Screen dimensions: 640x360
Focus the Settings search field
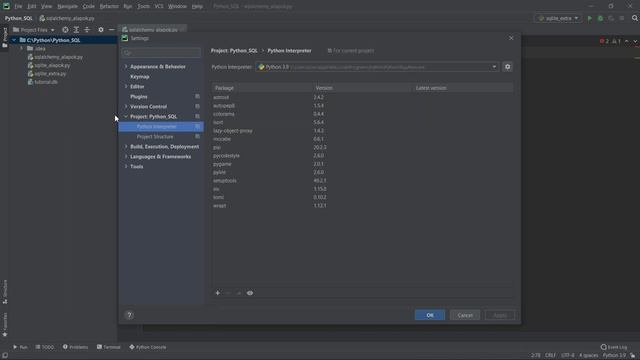pos(162,53)
